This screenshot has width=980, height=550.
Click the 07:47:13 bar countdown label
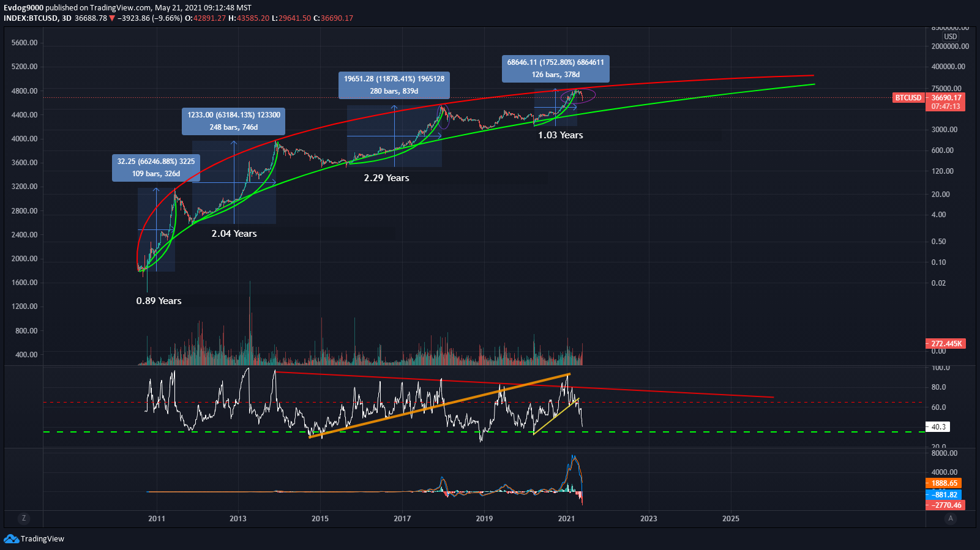[x=946, y=106]
